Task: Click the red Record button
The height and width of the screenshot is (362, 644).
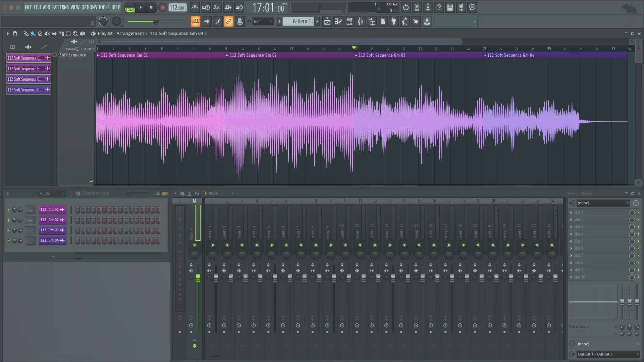Action: tap(163, 7)
